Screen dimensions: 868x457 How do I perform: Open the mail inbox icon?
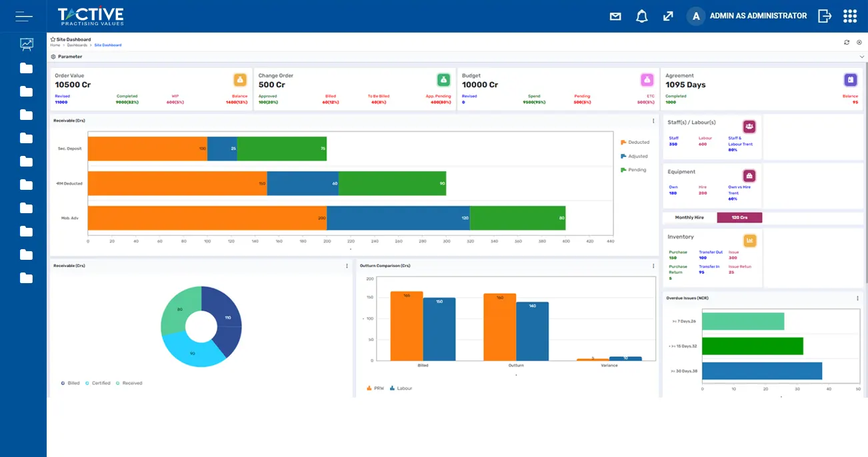(x=615, y=16)
